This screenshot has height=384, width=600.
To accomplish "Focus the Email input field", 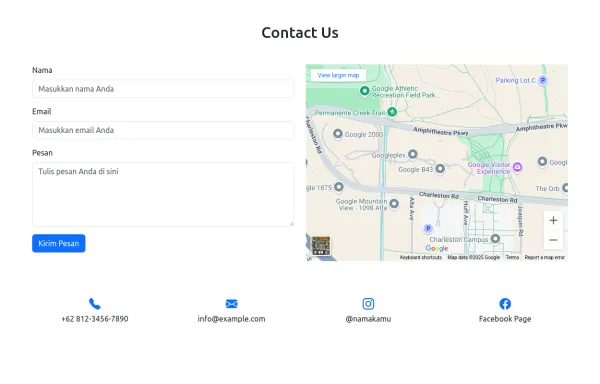I will (163, 130).
